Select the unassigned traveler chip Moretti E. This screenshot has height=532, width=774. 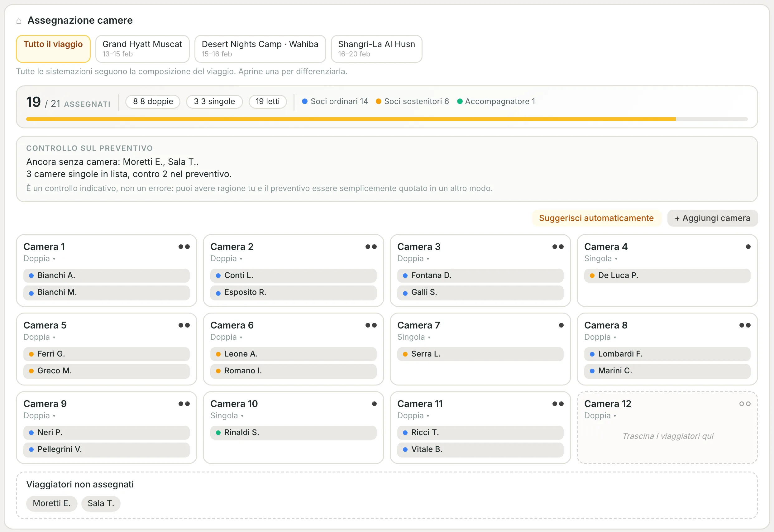click(x=52, y=503)
